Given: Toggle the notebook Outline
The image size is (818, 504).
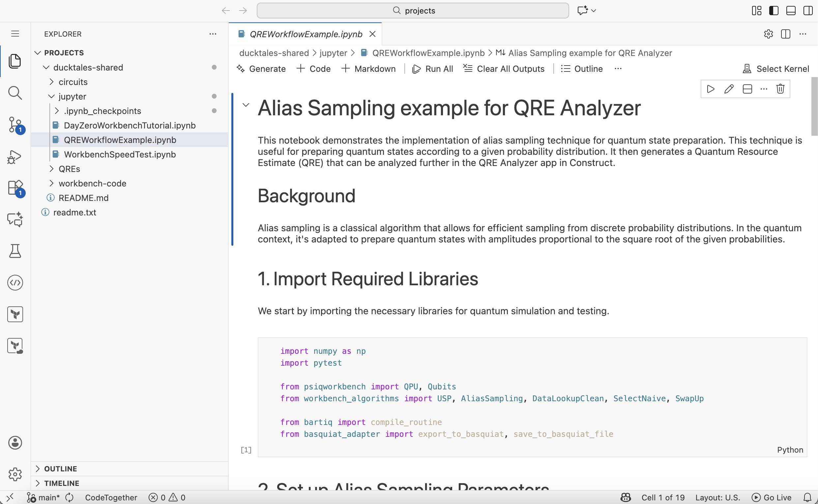Looking at the screenshot, I should 582,69.
